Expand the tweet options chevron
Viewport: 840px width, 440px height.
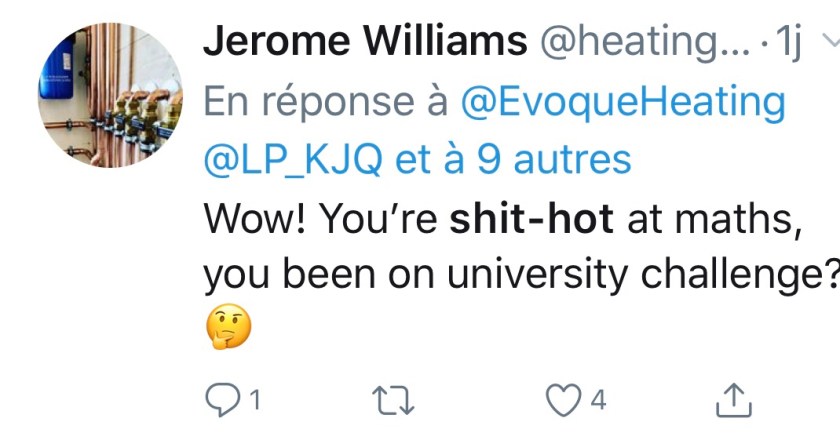[x=827, y=43]
